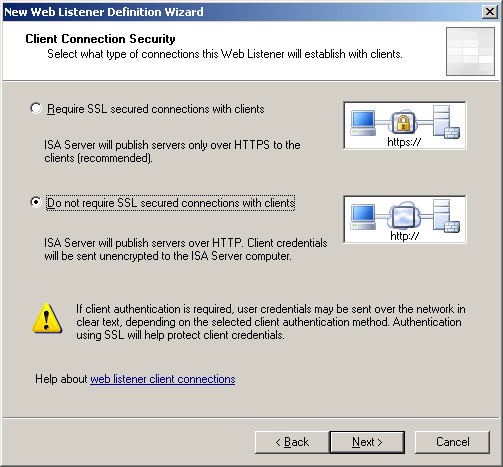Close the wizard dialog window
The width and height of the screenshot is (503, 467).
click(x=490, y=12)
